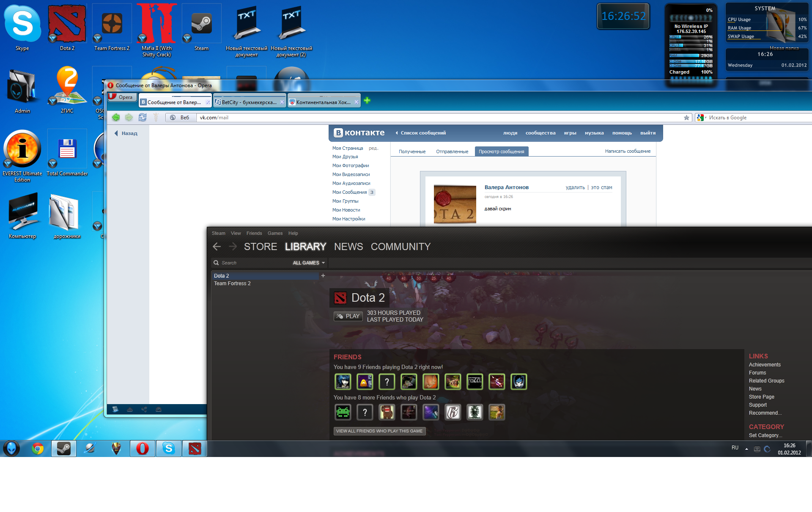Click VIEW ALL FRIENDS WHO PLAY THIS GAME
This screenshot has height=512, width=812.
379,431
